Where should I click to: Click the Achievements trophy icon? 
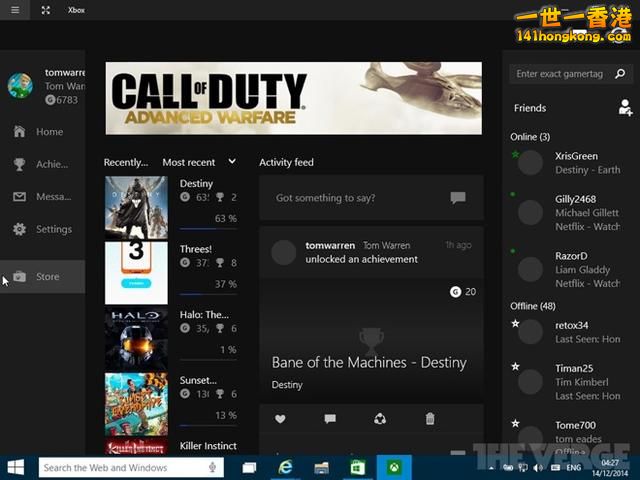point(19,164)
